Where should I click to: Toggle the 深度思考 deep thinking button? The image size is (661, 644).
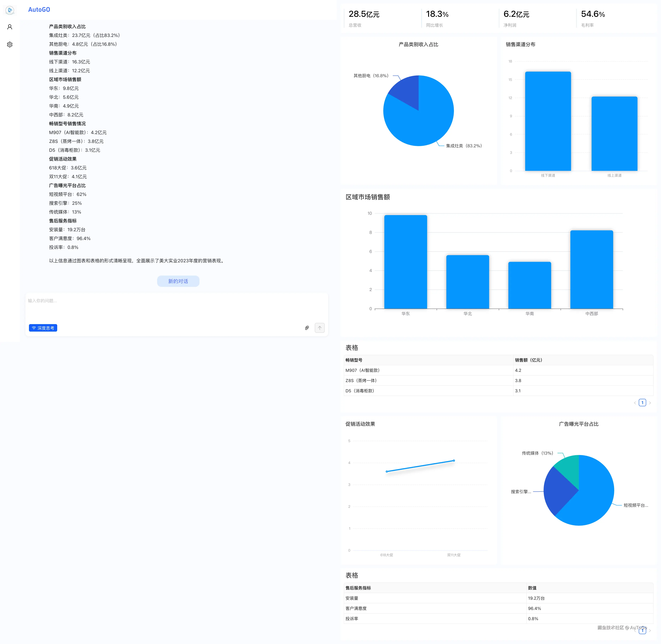tap(43, 328)
